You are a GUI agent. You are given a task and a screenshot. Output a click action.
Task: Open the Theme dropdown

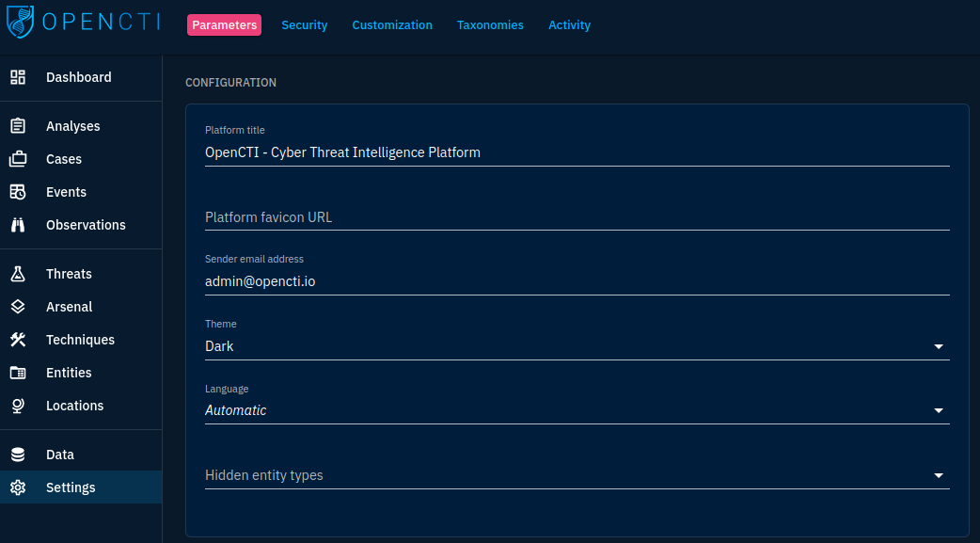[938, 346]
